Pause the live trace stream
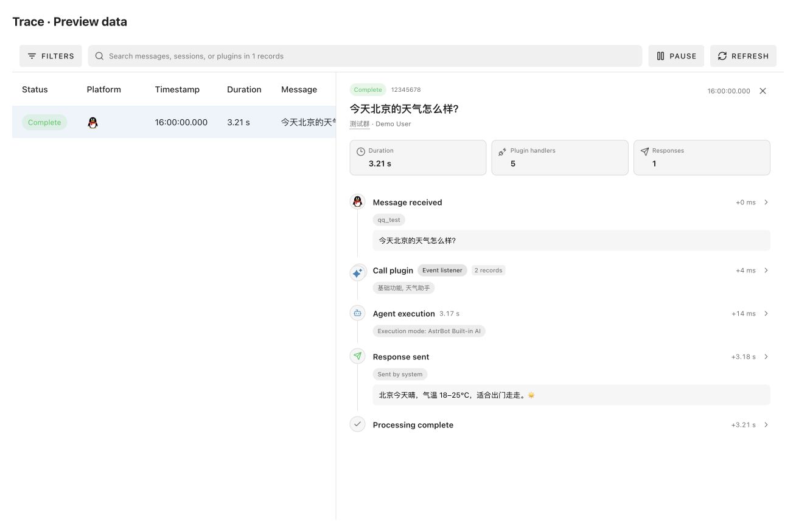796x532 pixels. pos(676,56)
